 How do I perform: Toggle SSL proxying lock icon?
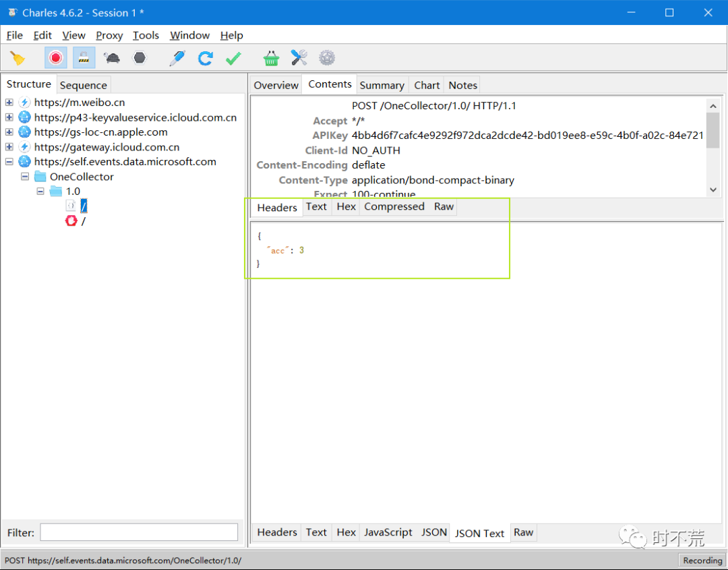[x=84, y=58]
